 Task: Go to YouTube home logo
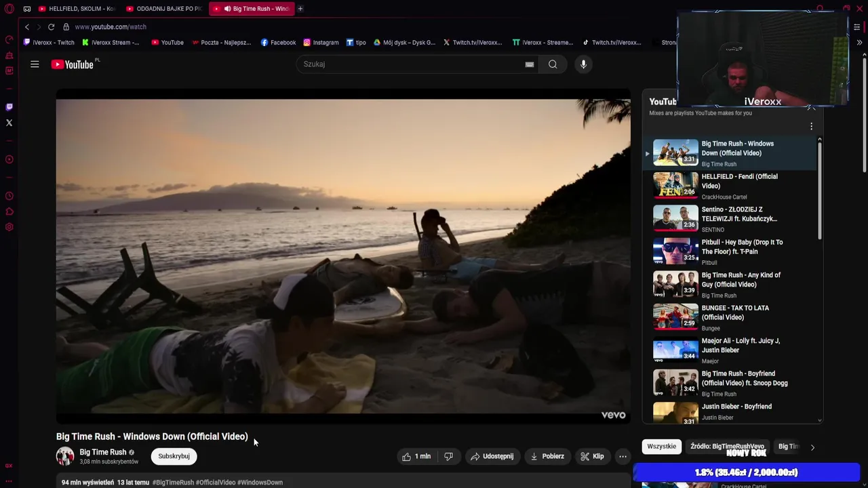[x=73, y=64]
